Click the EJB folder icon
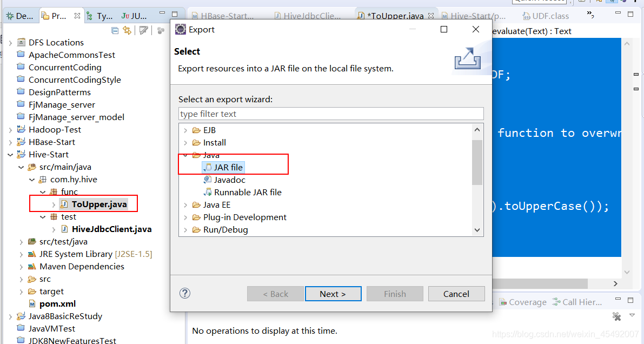Image resolution: width=644 pixels, height=344 pixels. (196, 130)
